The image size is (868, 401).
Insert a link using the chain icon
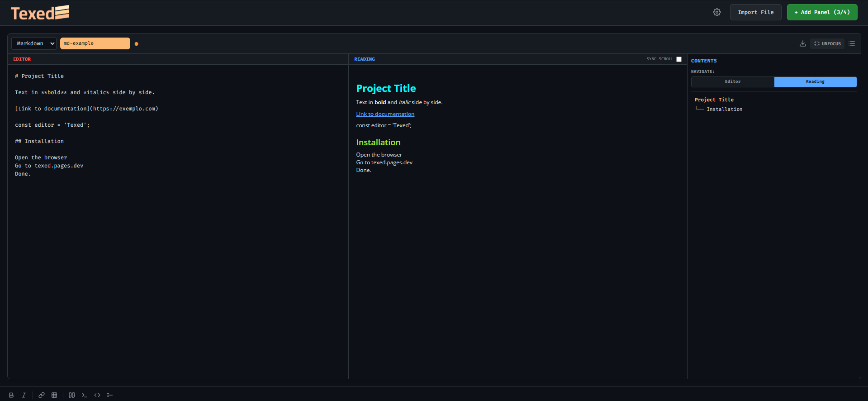tap(42, 395)
